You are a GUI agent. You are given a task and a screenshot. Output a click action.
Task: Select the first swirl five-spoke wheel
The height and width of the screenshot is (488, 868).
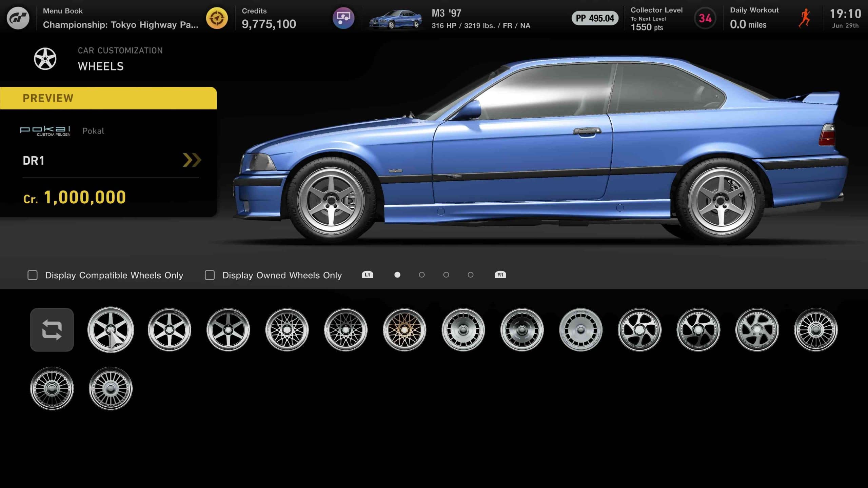(x=639, y=330)
